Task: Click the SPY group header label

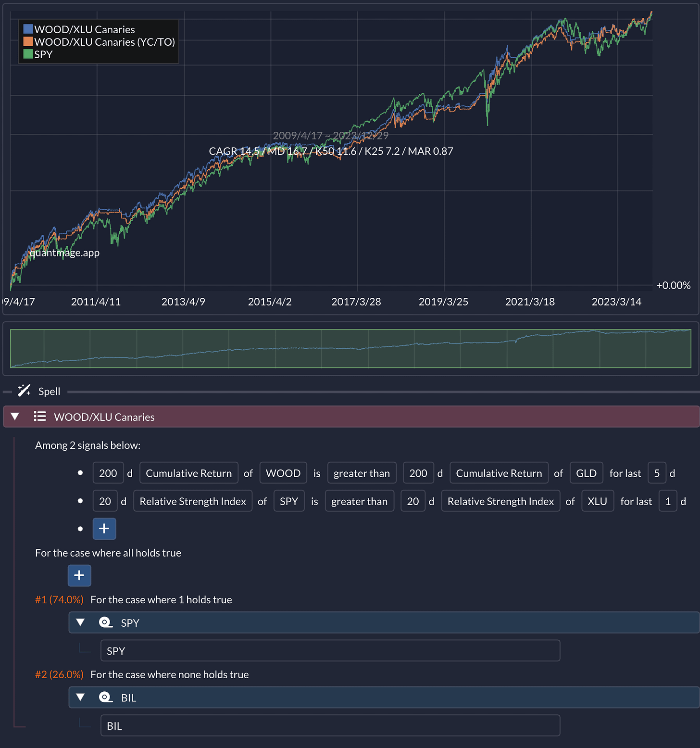Action: 130,623
